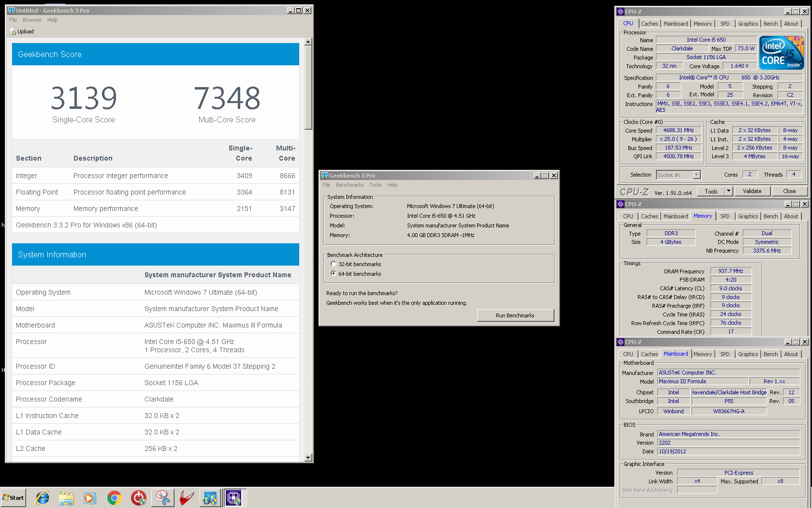Click the Motherboard value ASUSTeK Maximus III Formula
The image size is (812, 508).
(213, 325)
